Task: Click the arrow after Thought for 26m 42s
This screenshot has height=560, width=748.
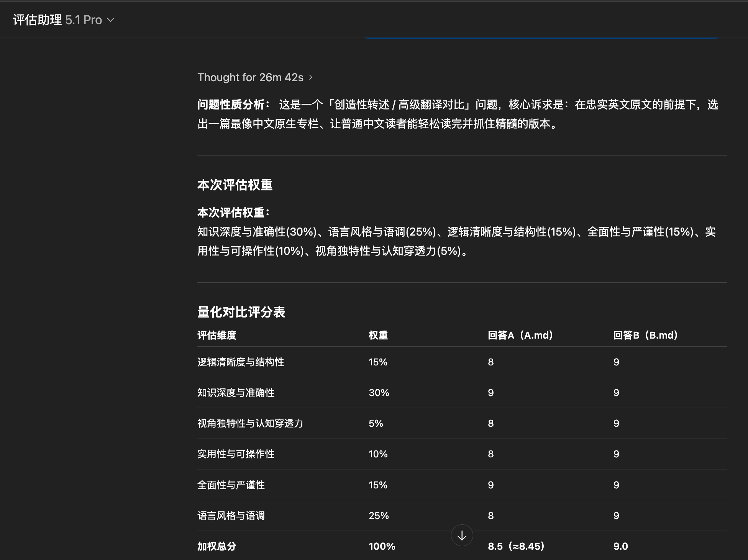Action: [x=311, y=77]
